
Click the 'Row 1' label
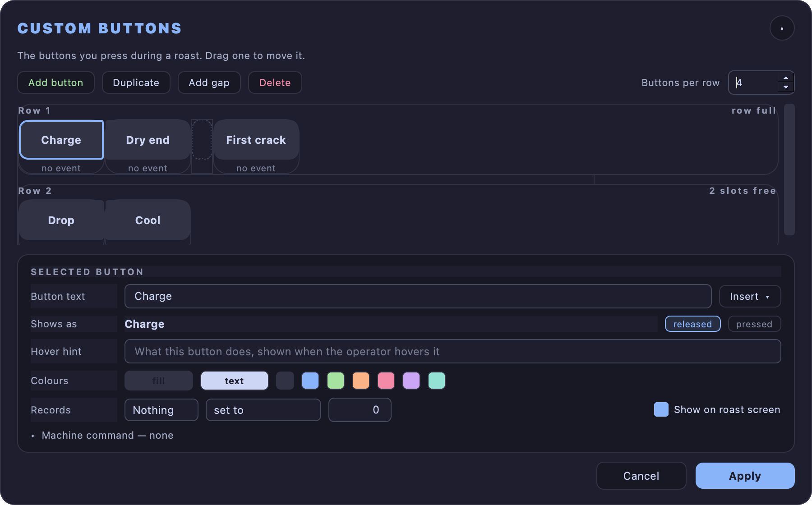[34, 110]
